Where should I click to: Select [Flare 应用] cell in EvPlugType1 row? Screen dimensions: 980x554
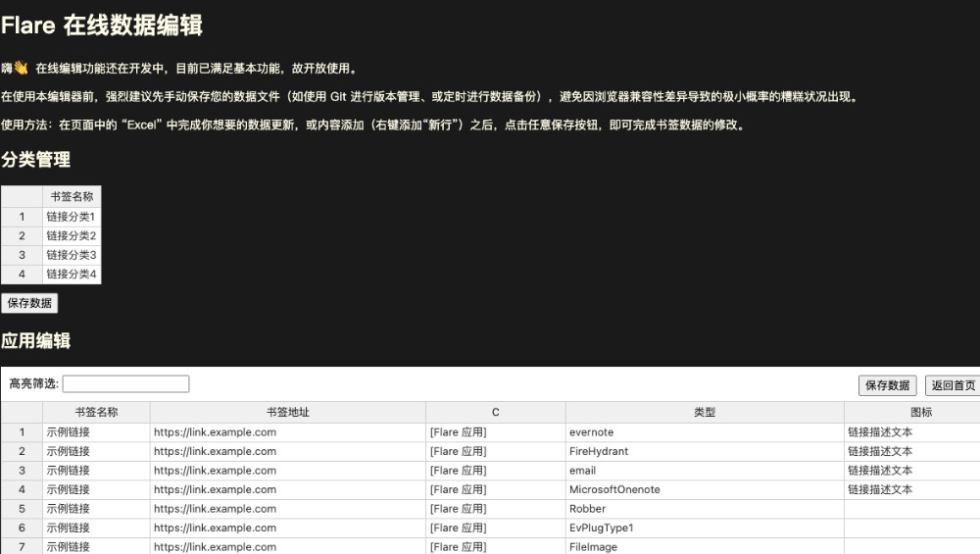(x=496, y=528)
